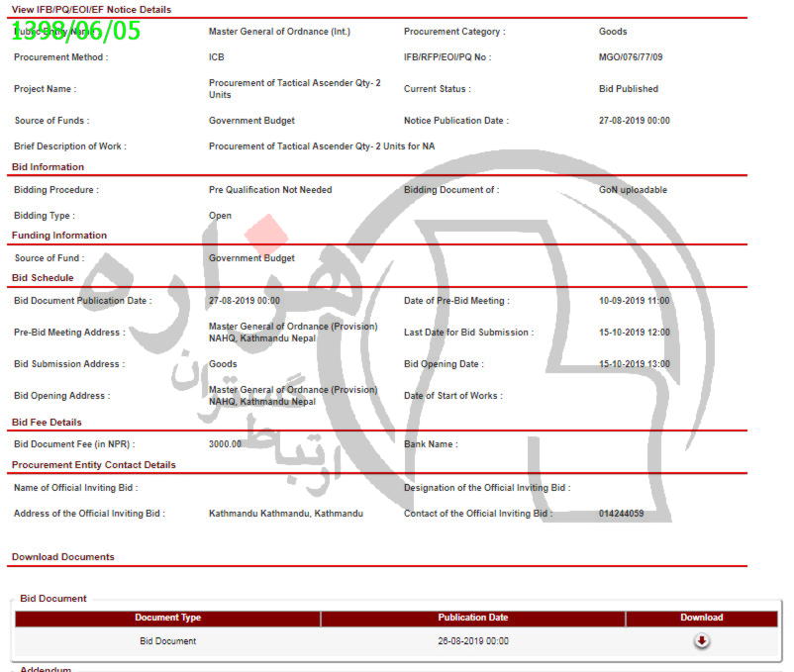Click the Download column header
The image size is (794, 672).
(x=701, y=618)
